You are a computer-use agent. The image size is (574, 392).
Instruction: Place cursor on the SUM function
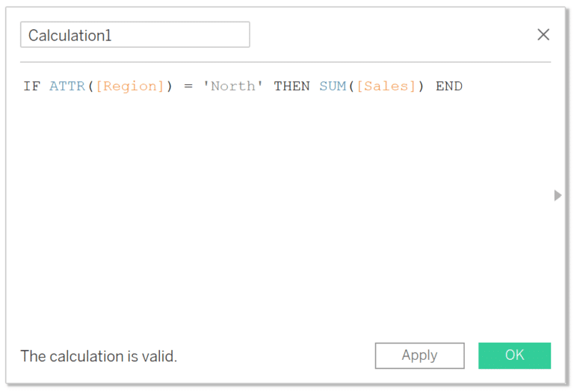[333, 87]
